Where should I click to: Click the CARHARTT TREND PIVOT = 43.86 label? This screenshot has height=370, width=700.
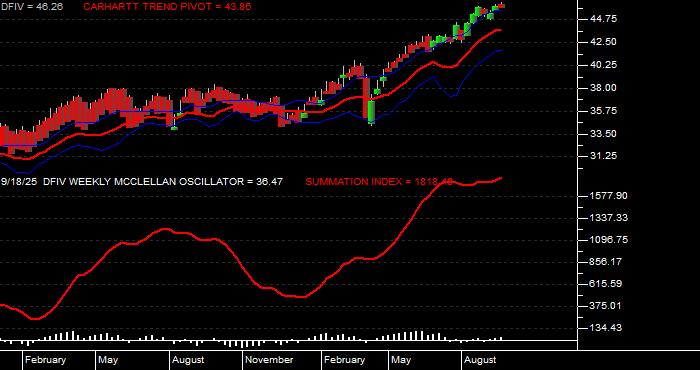[x=167, y=6]
